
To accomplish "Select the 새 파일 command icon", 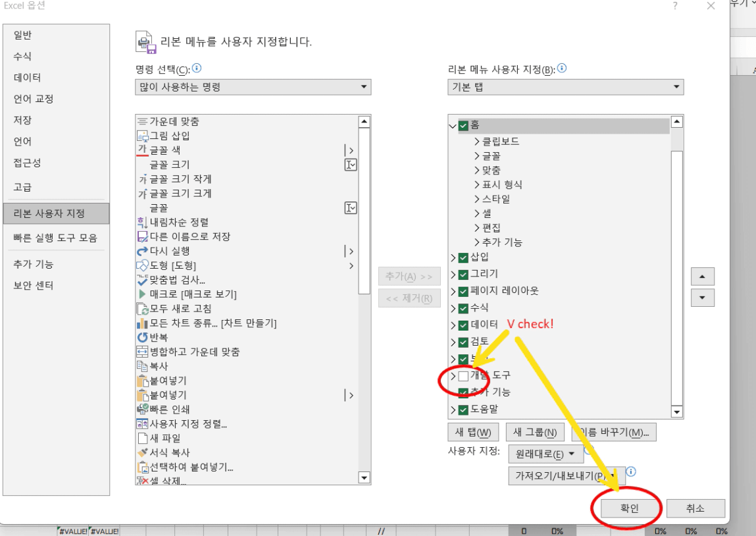I will coord(142,438).
